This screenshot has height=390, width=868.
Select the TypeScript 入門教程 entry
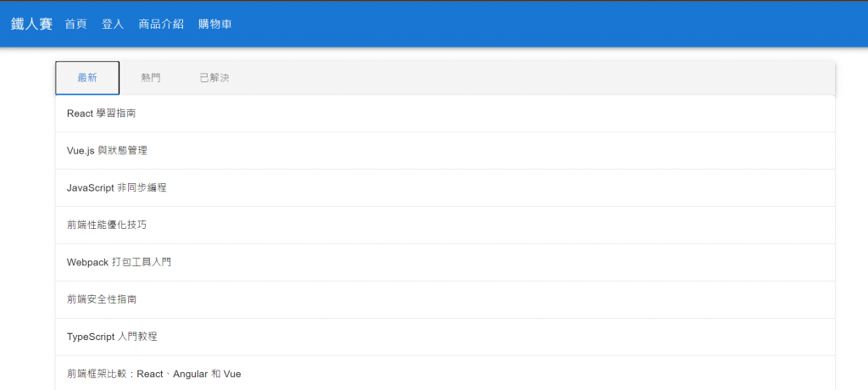112,337
